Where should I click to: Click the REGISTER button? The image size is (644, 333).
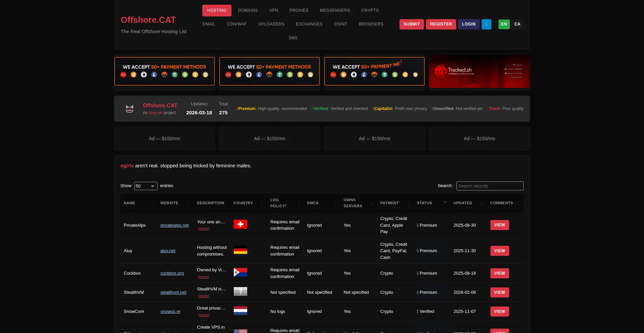pyautogui.click(x=441, y=24)
